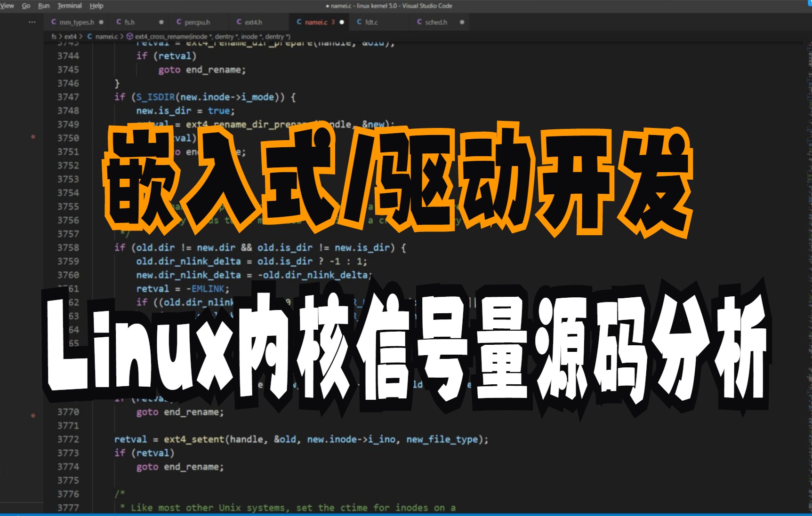Click the modified indicator dot on sched.h tab

tap(461, 22)
